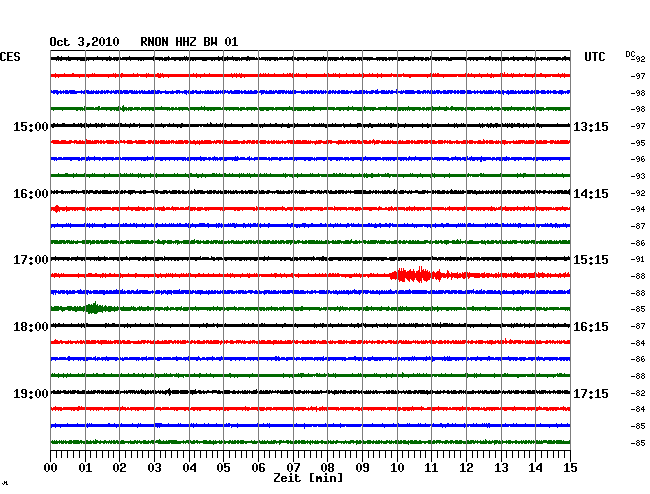Click the 16:15 UTC label
The height and width of the screenshot is (494, 650).
[x=591, y=327]
